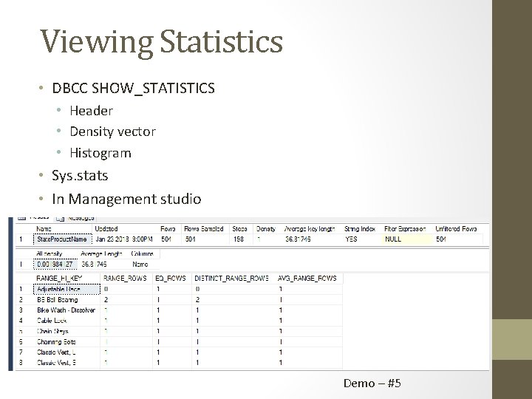Click the Density column header in the first grid

point(266,229)
